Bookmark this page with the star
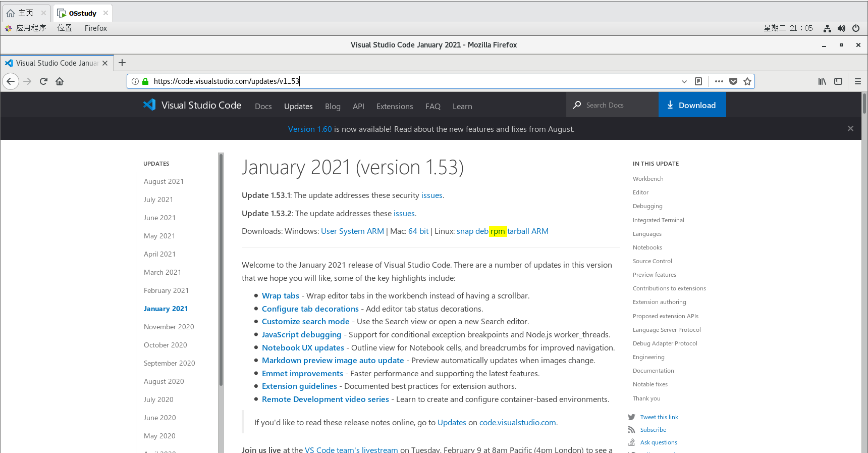 point(747,81)
